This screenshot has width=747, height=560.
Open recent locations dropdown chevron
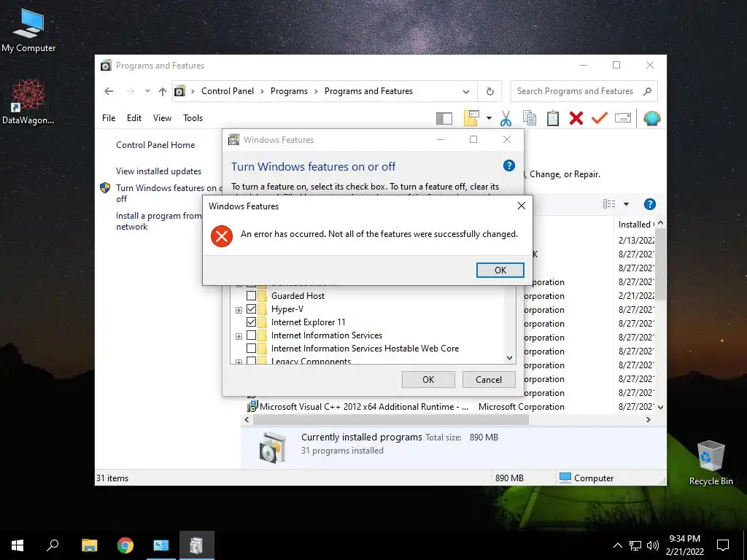tap(147, 91)
